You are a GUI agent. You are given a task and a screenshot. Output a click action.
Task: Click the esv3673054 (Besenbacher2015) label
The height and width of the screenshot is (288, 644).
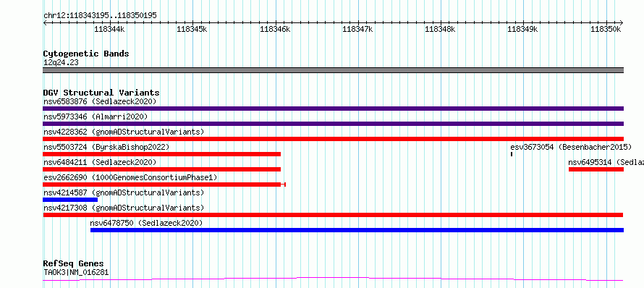tap(571, 147)
